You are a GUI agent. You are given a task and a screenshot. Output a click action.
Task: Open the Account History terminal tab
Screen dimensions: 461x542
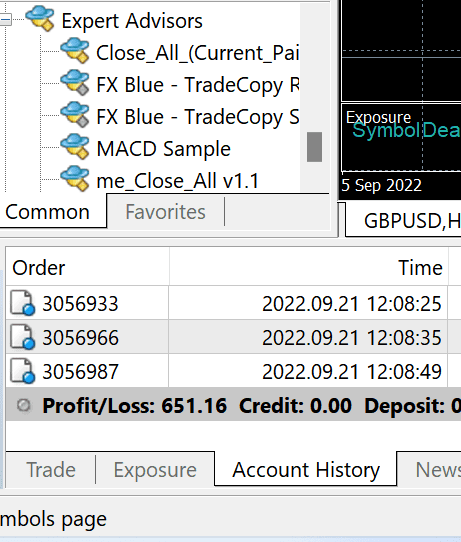(306, 469)
